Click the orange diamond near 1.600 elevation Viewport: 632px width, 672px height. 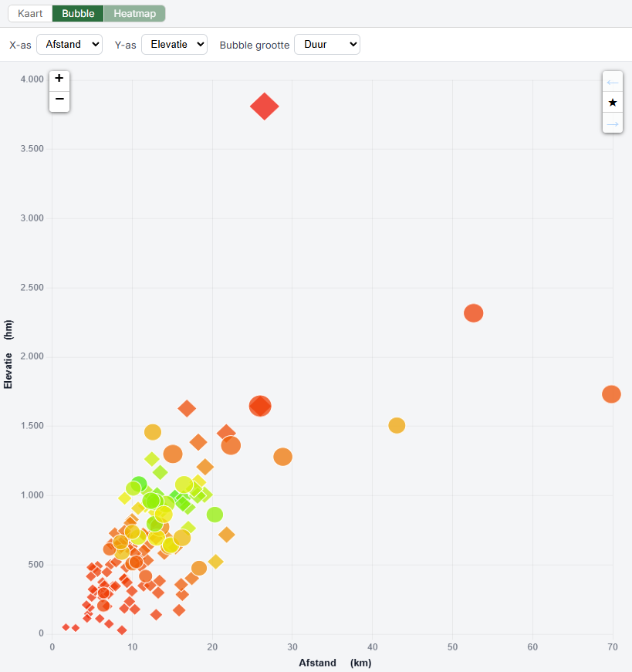click(187, 408)
